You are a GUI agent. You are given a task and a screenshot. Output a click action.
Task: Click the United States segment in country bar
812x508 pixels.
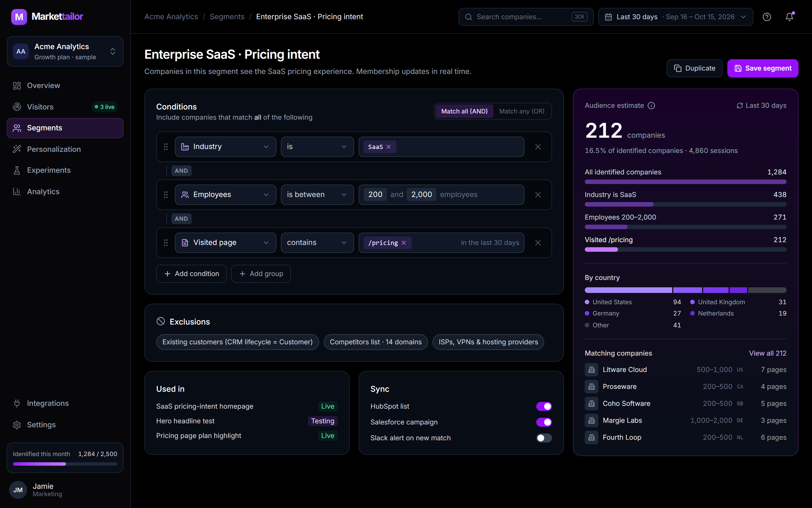(x=628, y=290)
